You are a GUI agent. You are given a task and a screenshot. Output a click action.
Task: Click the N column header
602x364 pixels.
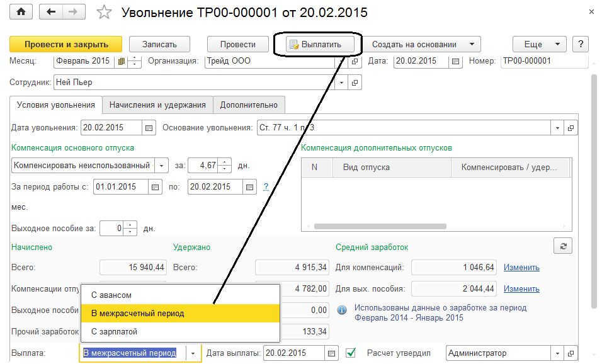[x=317, y=168]
